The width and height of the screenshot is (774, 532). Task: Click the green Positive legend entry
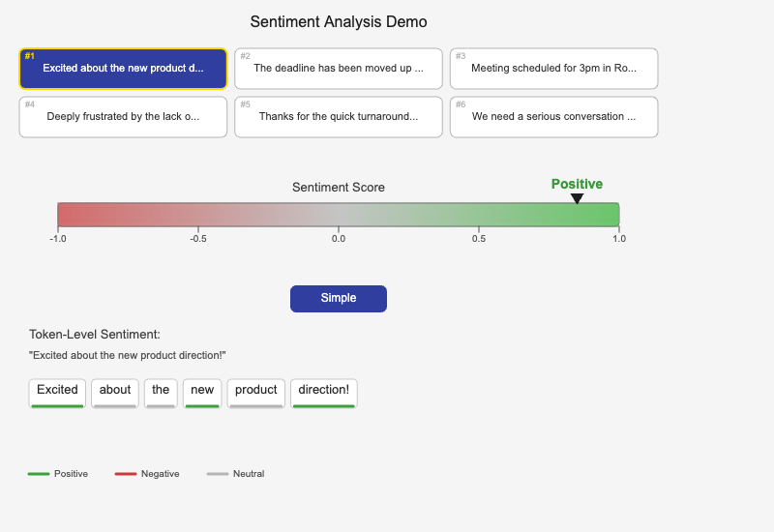pos(58,474)
